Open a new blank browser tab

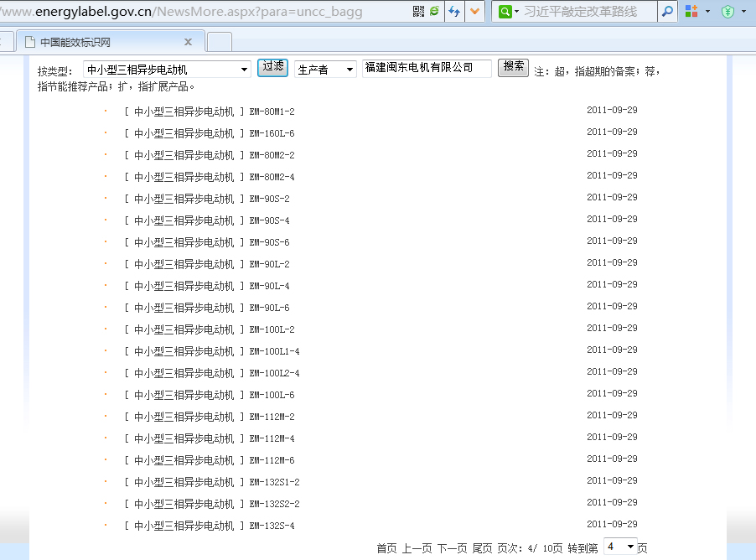coord(220,43)
